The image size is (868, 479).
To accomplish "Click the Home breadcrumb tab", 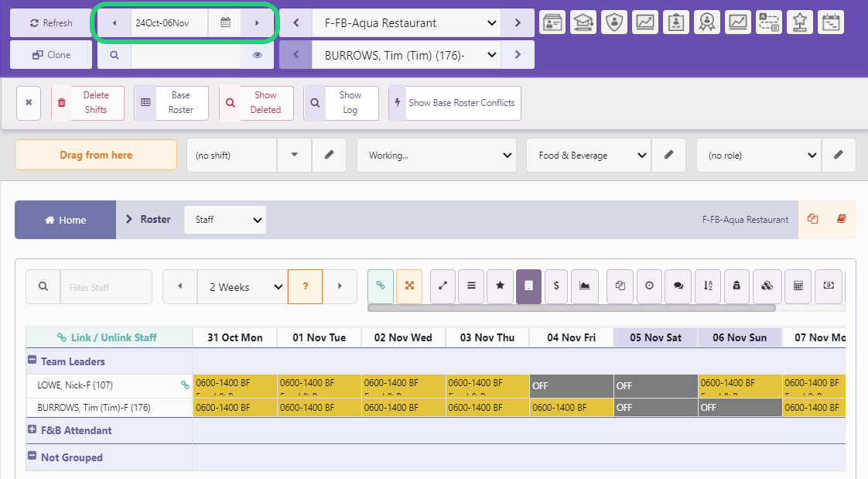I will click(65, 220).
